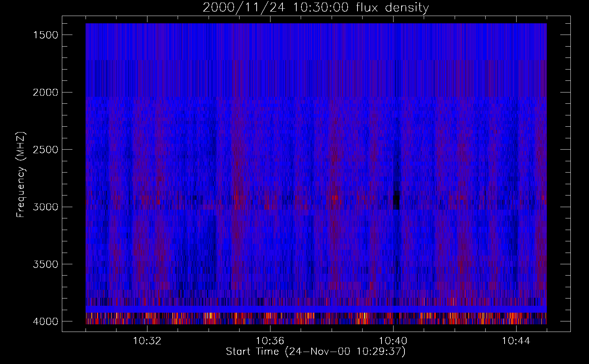
Task: Click the 2000 frequency tick label
Action: click(x=46, y=92)
